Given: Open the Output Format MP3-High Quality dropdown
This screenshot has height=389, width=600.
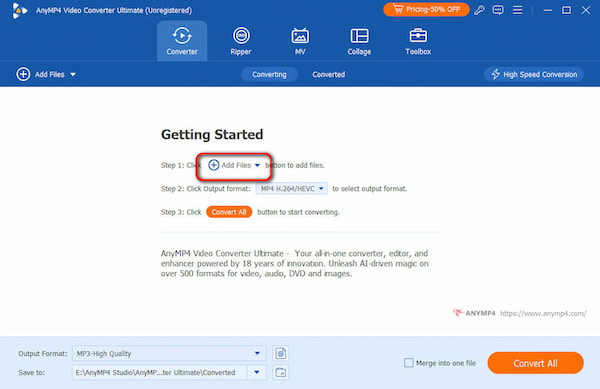Looking at the screenshot, I should coord(169,353).
